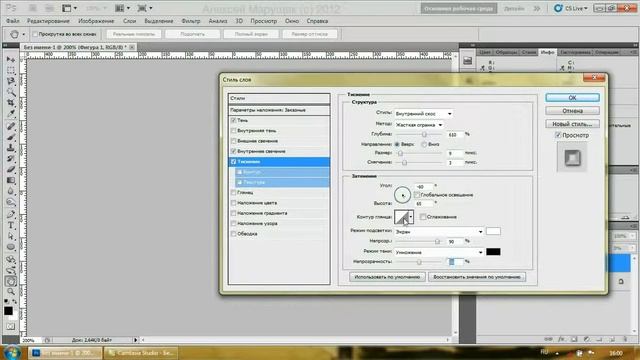Select the Zoom tool in the toolbox
640x360 pixels.
point(11,291)
